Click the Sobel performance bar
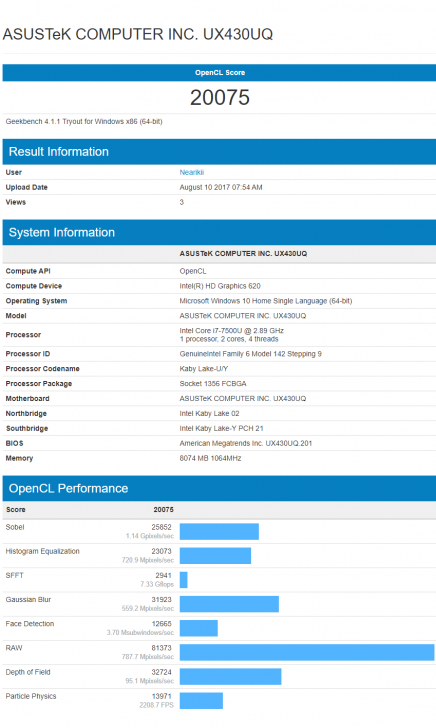This screenshot has height=728, width=436. coord(219,532)
